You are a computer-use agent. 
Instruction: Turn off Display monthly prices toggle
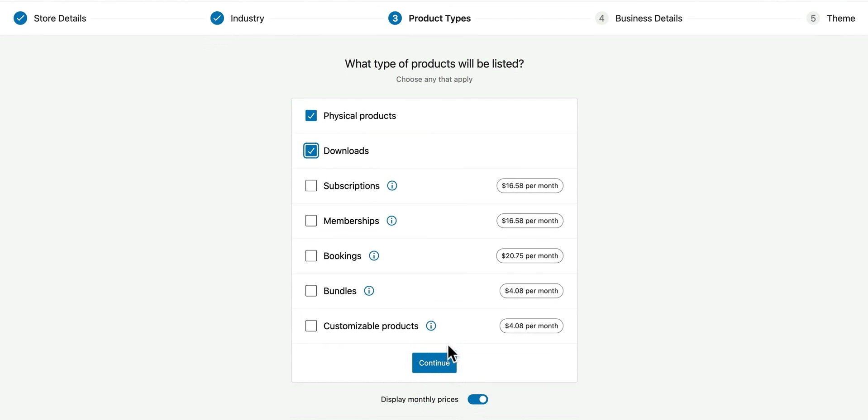(477, 399)
